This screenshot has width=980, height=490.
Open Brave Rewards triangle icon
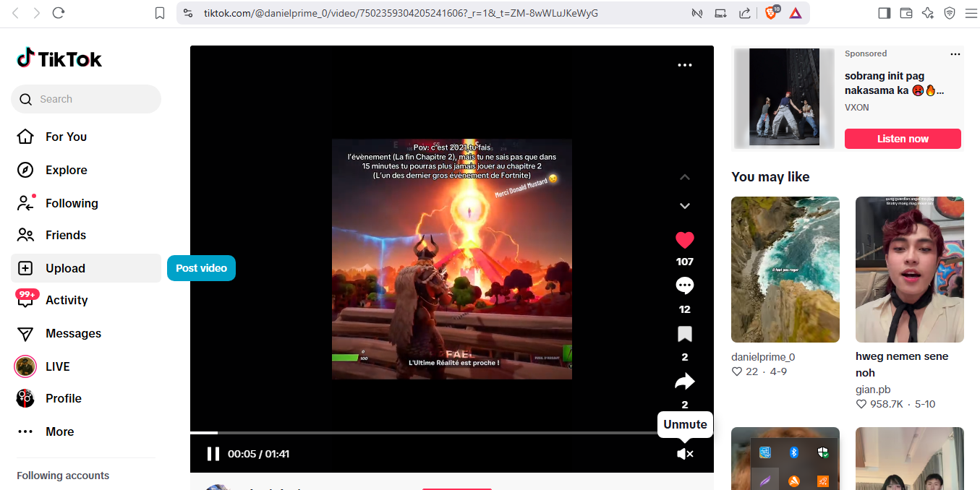tap(795, 13)
